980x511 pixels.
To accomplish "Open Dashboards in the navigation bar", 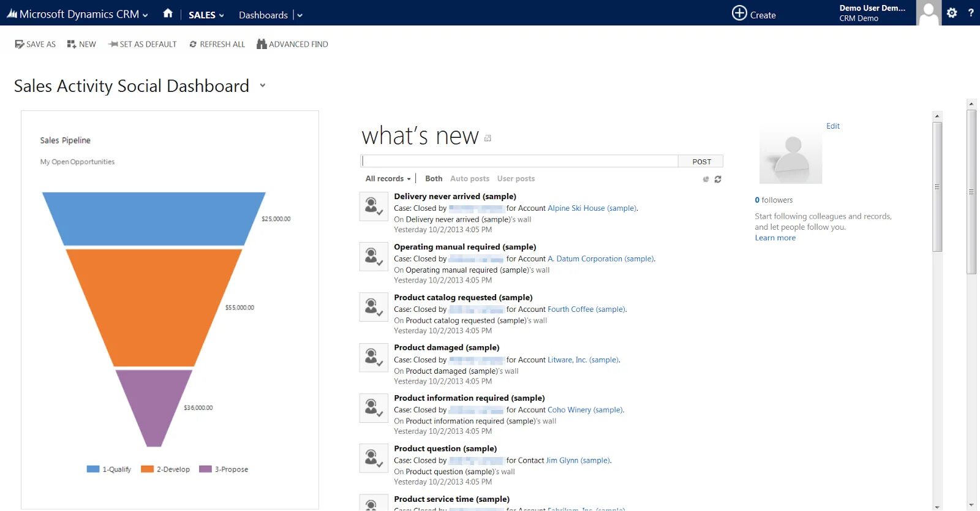I will [263, 15].
